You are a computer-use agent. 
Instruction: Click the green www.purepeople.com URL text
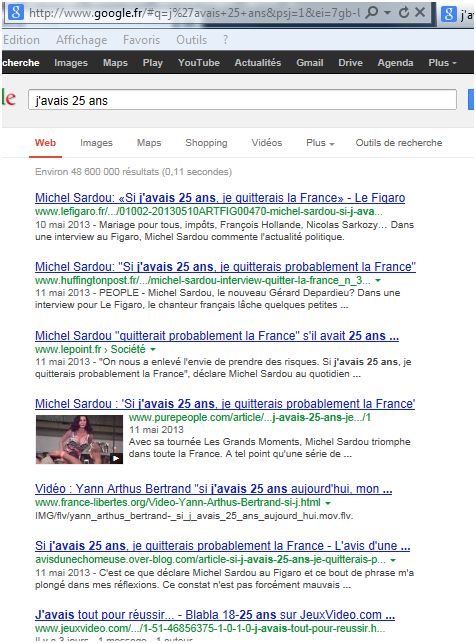[x=250, y=417]
